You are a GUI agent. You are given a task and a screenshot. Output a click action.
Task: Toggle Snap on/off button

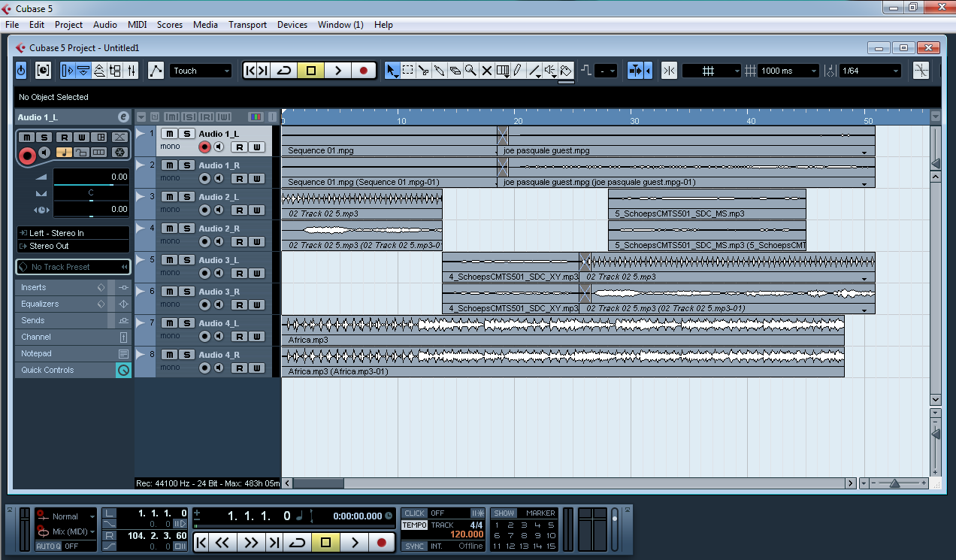(669, 71)
